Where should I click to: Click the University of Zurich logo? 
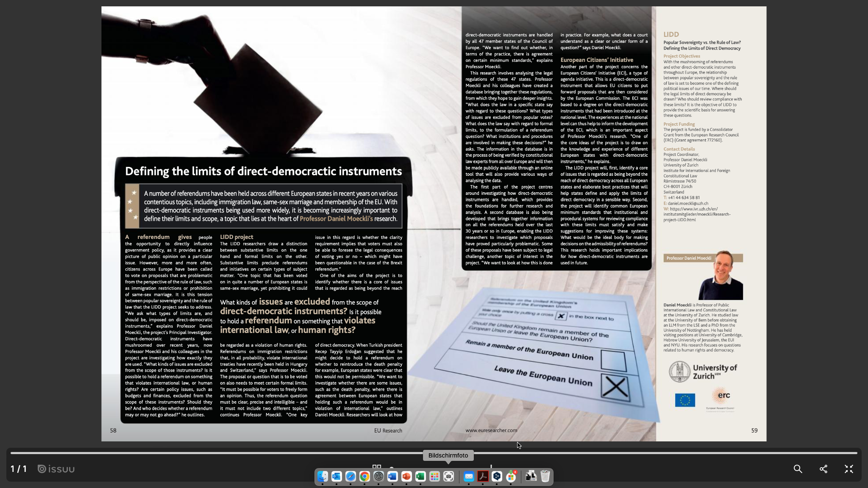click(703, 372)
